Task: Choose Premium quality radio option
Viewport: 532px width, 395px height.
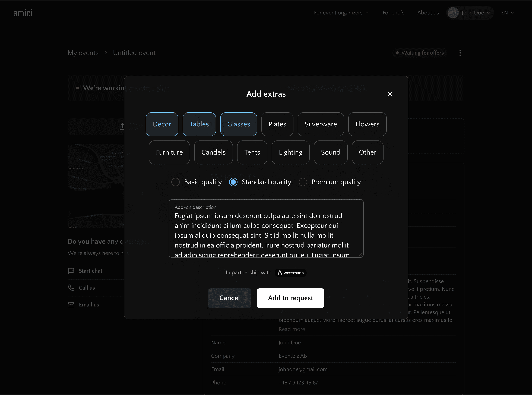Action: pyautogui.click(x=303, y=182)
